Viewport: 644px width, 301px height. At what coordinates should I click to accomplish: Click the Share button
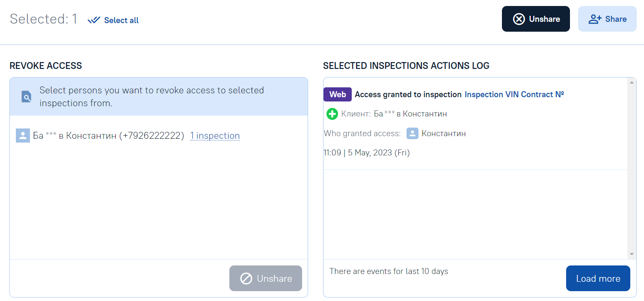[x=607, y=19]
